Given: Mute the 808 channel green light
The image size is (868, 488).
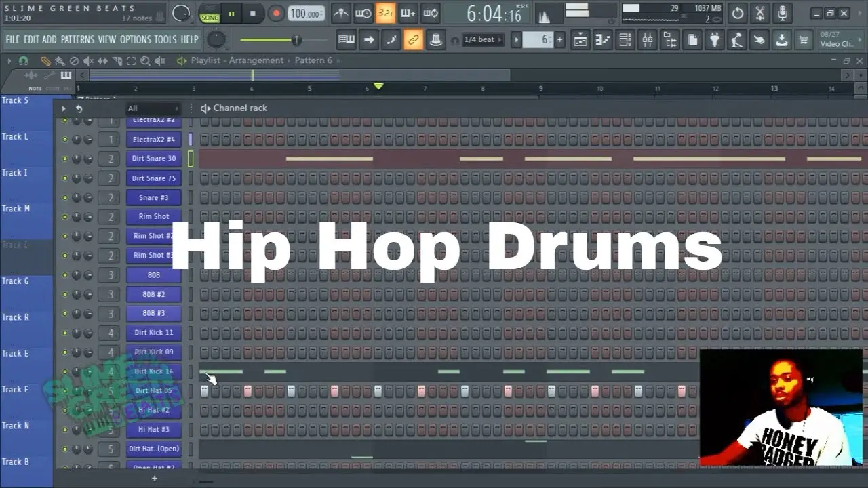Looking at the screenshot, I should [65, 275].
